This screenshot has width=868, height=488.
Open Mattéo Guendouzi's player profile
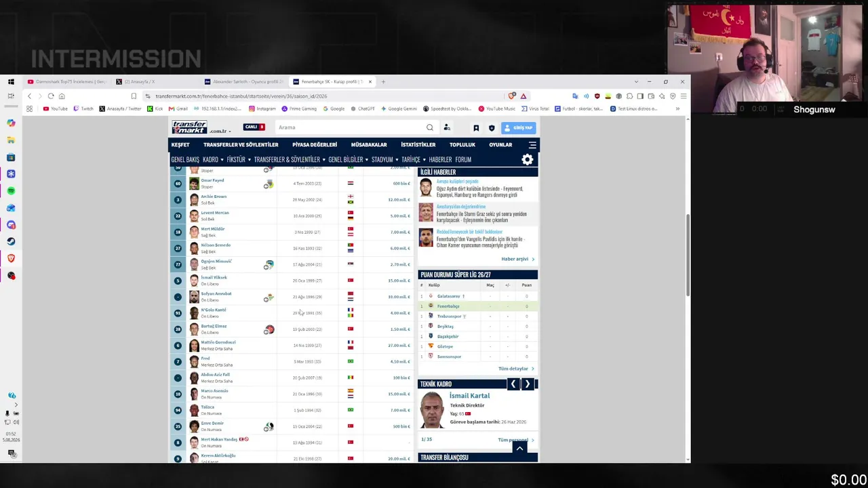218,342
